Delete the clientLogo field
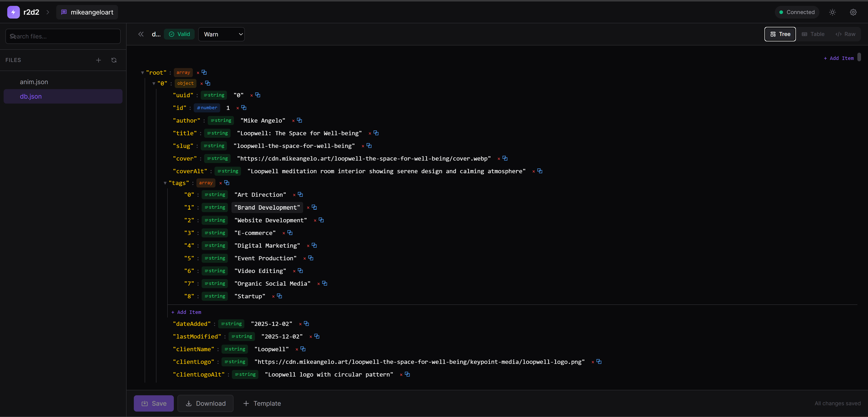The height and width of the screenshot is (417, 868). [x=593, y=362]
